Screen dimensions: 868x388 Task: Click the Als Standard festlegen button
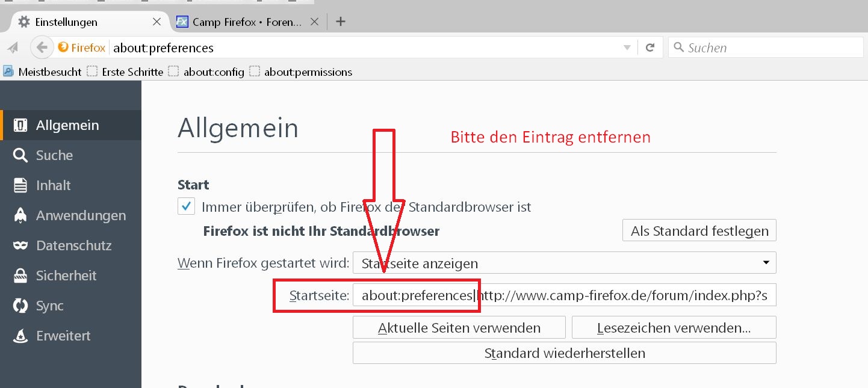click(x=699, y=231)
